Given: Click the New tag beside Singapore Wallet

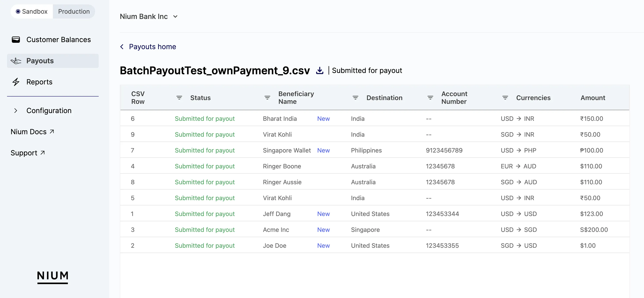Looking at the screenshot, I should [x=323, y=150].
